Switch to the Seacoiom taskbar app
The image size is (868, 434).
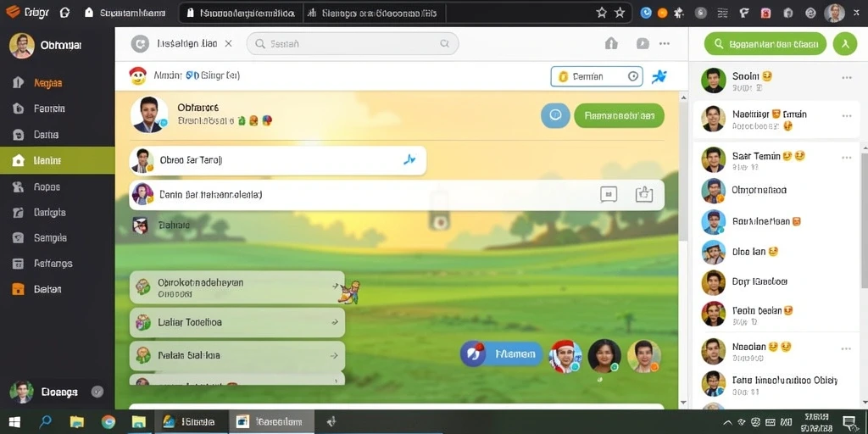[272, 422]
